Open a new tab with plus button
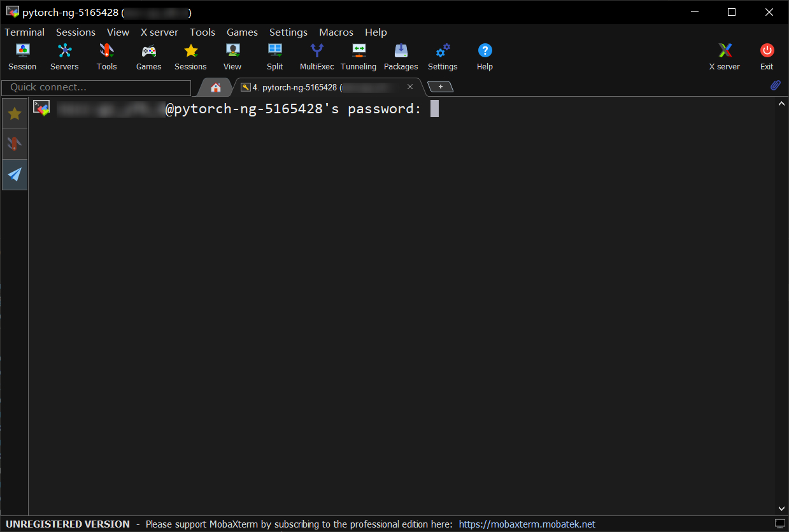This screenshot has width=789, height=532. (441, 87)
